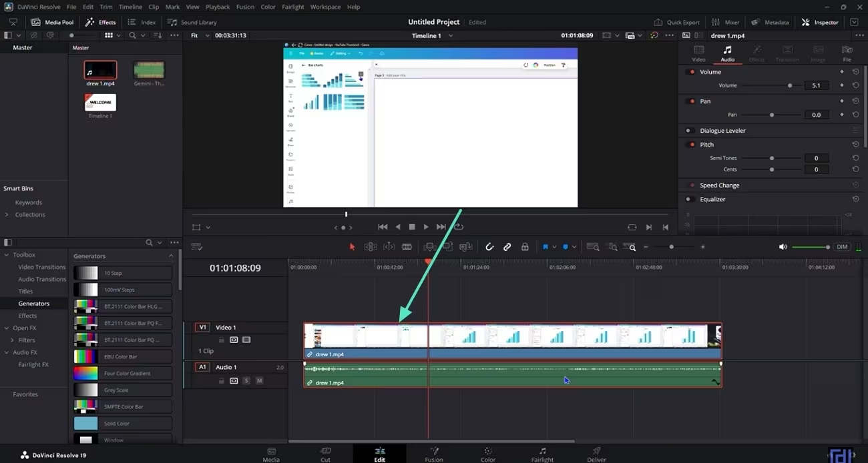The width and height of the screenshot is (868, 463).
Task: Click the DIM audio button
Action: 842,247
